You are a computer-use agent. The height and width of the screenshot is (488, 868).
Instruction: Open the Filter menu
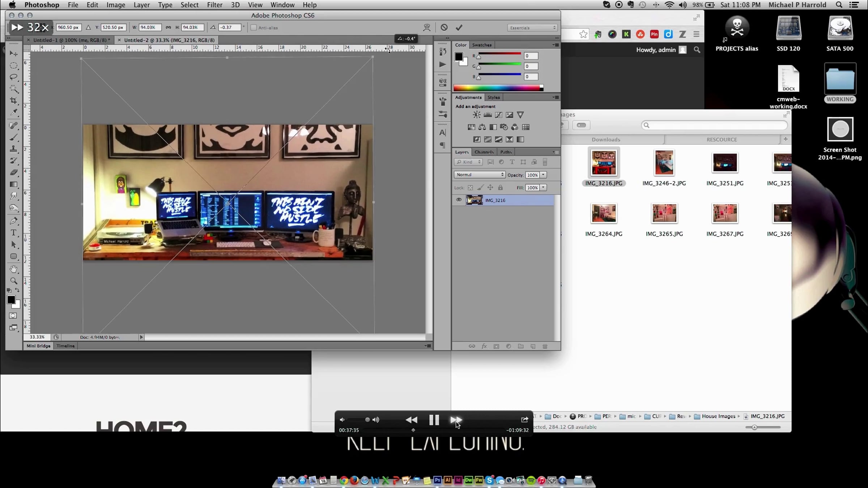(x=214, y=5)
